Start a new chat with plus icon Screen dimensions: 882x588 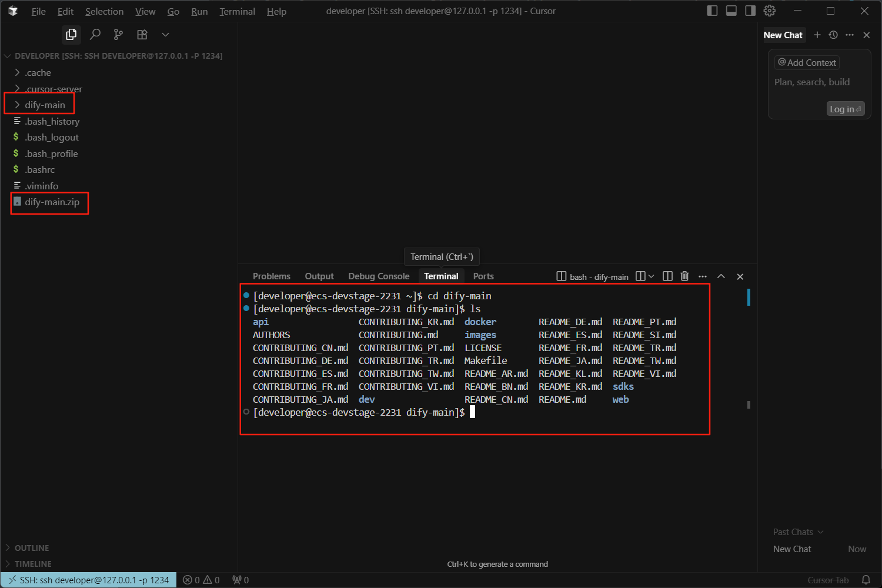click(817, 35)
